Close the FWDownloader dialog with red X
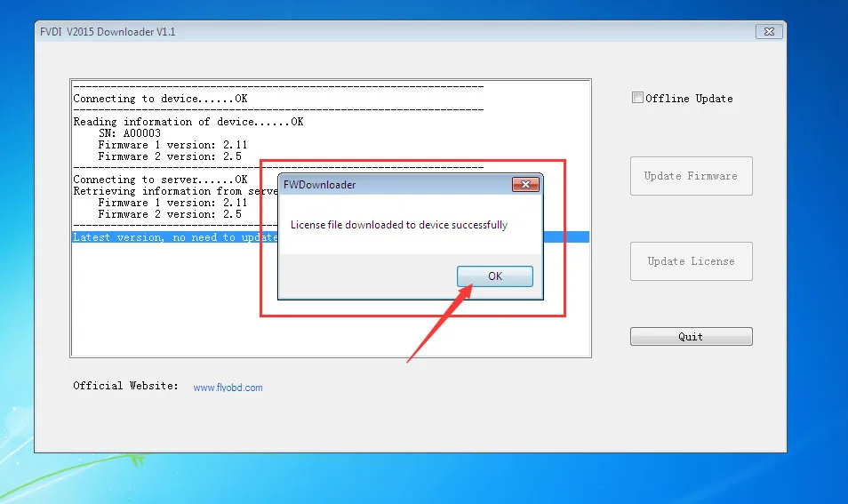Screen dimensions: 848x504 pyautogui.click(x=525, y=184)
